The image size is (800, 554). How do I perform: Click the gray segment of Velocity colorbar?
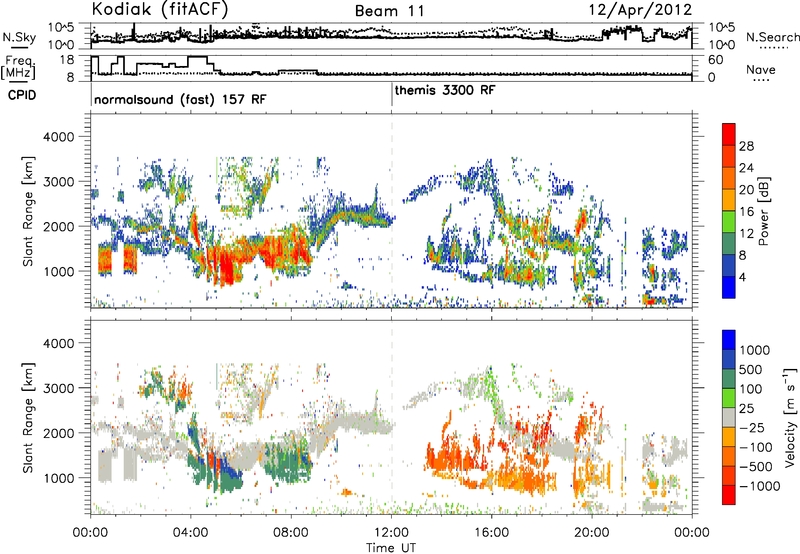(x=729, y=418)
